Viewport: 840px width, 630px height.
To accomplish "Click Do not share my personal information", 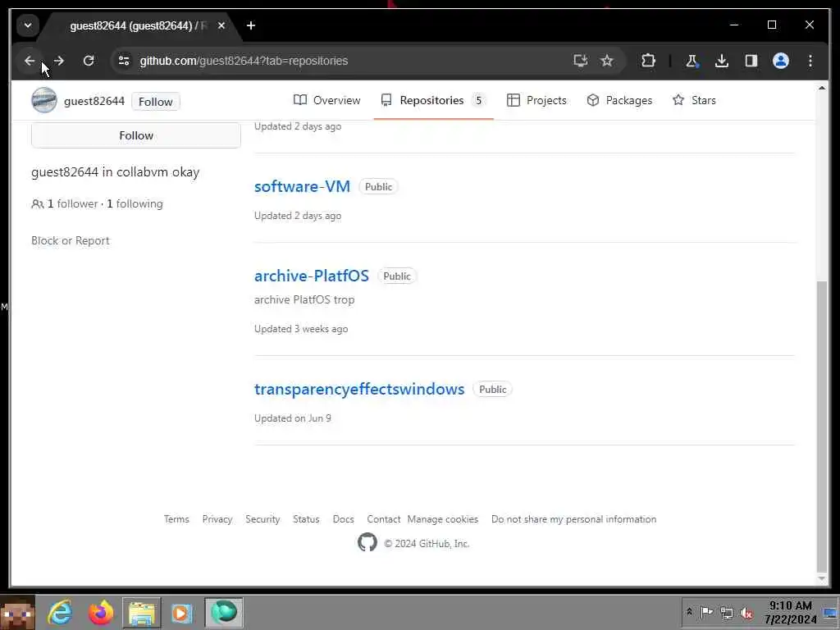I will (x=573, y=519).
